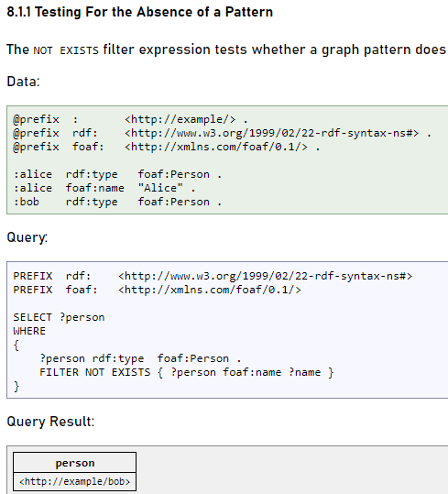Click the '8.1.1 Testing For the Absence of a Pattern' heading

pyautogui.click(x=140, y=12)
